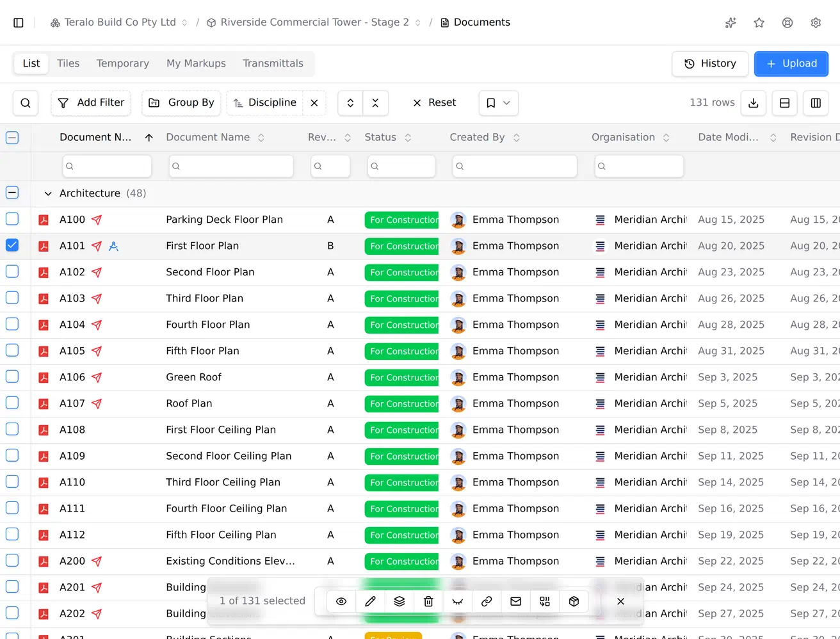Screen dimensions: 840x639
Task: Open the settings gear icon
Action: tap(816, 22)
